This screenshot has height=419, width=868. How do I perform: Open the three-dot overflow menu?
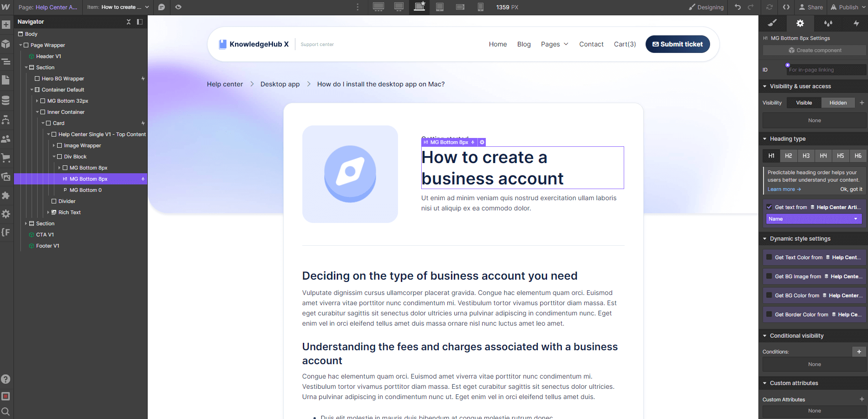[x=357, y=7]
